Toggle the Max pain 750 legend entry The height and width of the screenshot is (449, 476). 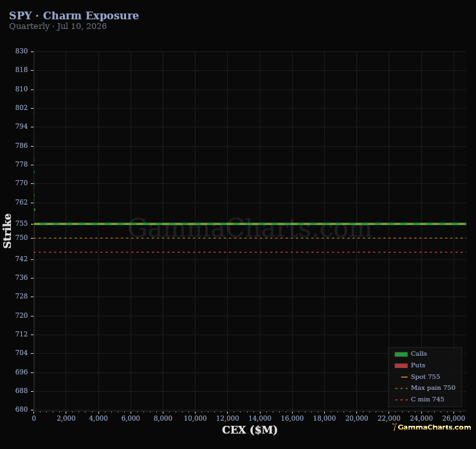425,388
